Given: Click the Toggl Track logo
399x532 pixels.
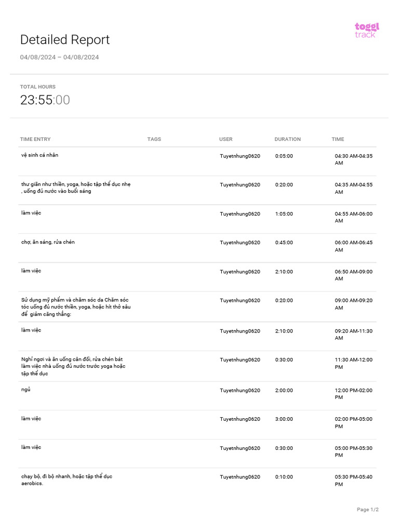Looking at the screenshot, I should pyautogui.click(x=367, y=30).
